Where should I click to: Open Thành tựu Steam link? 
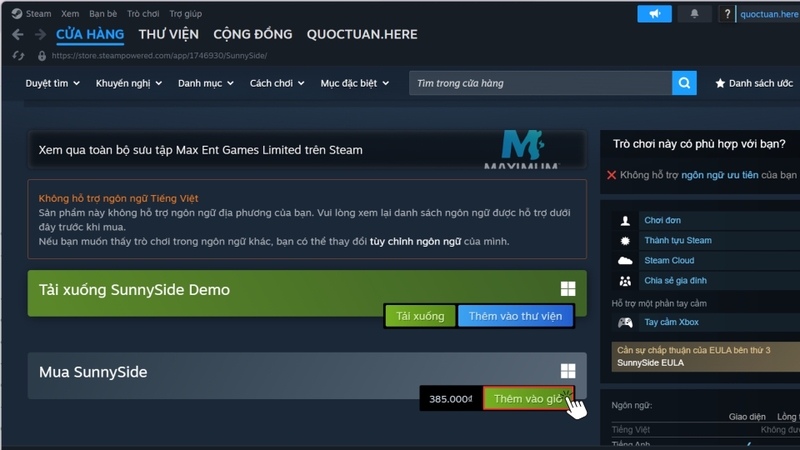point(678,240)
